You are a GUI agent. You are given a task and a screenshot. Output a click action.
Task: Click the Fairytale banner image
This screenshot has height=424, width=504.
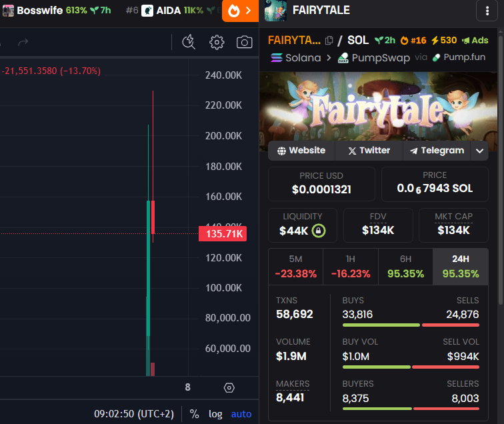(x=378, y=112)
